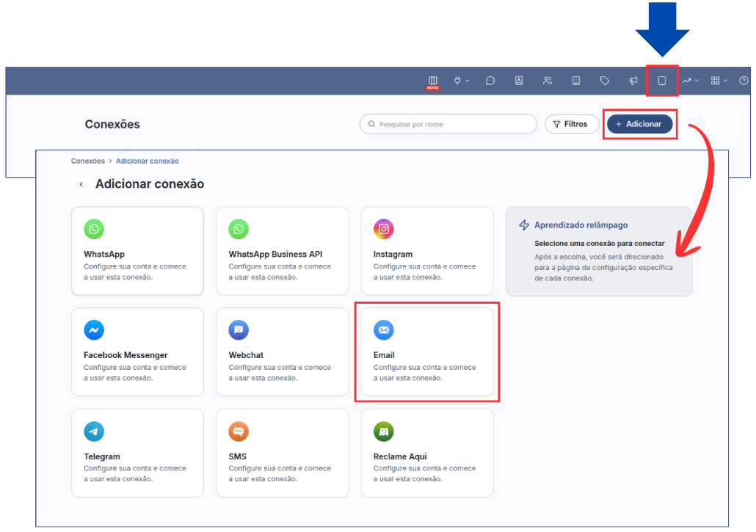Click the chat bubble icon in top bar
This screenshot has width=756, height=532.
point(490,81)
